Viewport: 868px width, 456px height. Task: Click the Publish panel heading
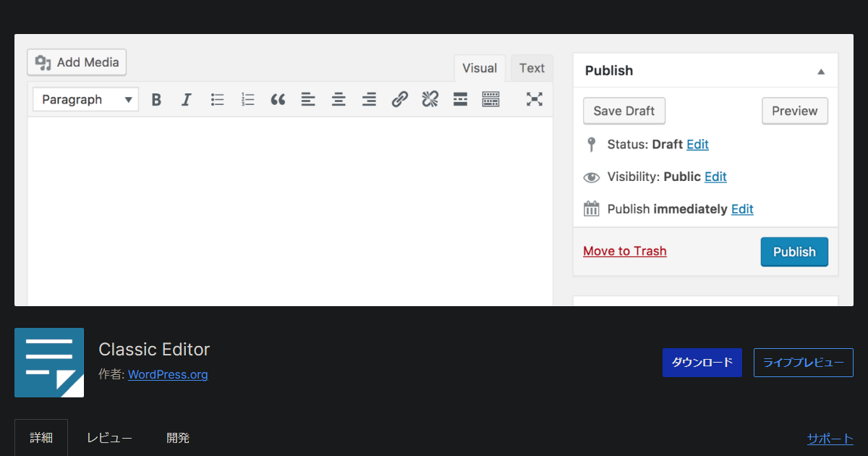(x=609, y=70)
